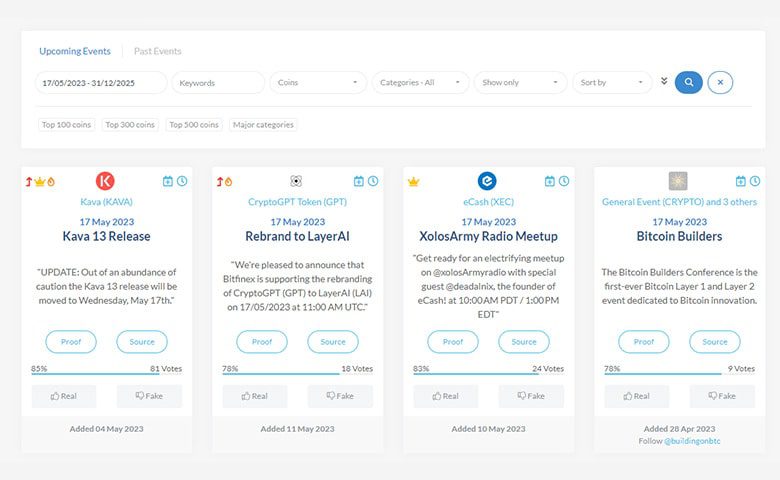Follow the @buildingonbtc link
The height and width of the screenshot is (480, 780).
point(692,441)
